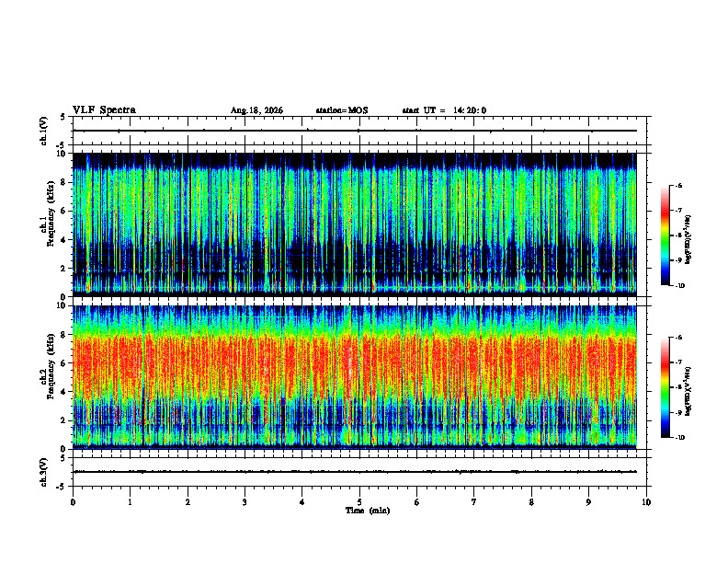Click the ch.1 frequency tick label '8'
728x563 pixels.
tap(64, 182)
